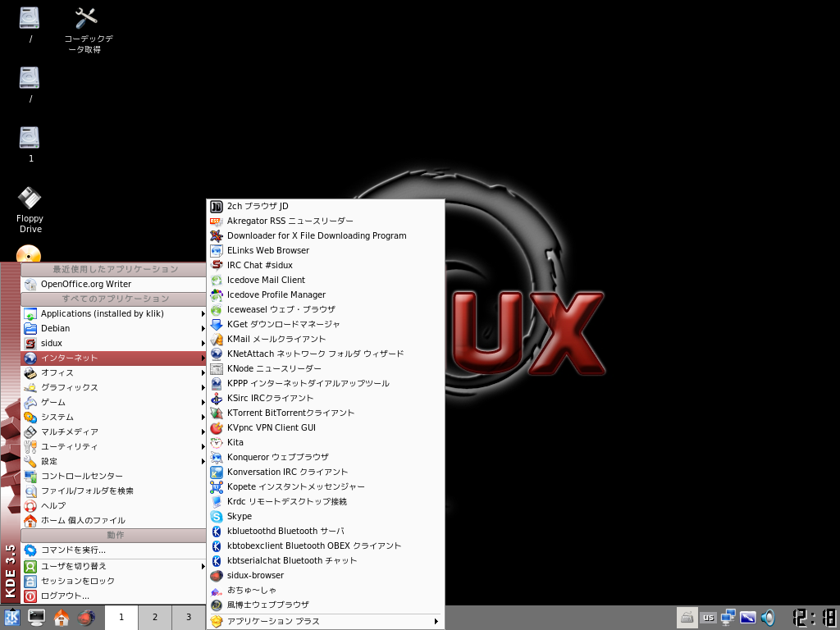
Task: Click the KNode ニュースリーダー icon
Action: click(x=217, y=368)
